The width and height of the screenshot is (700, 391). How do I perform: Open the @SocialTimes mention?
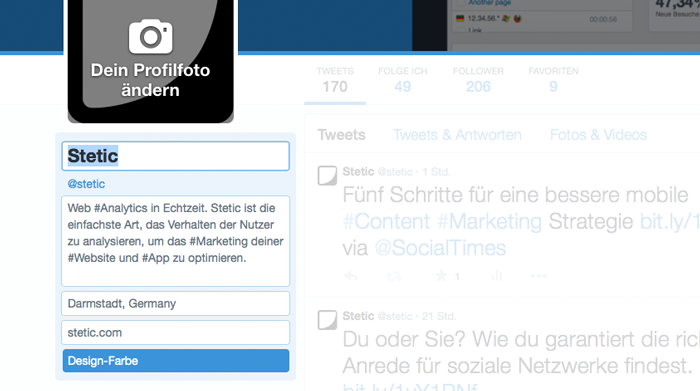click(440, 248)
